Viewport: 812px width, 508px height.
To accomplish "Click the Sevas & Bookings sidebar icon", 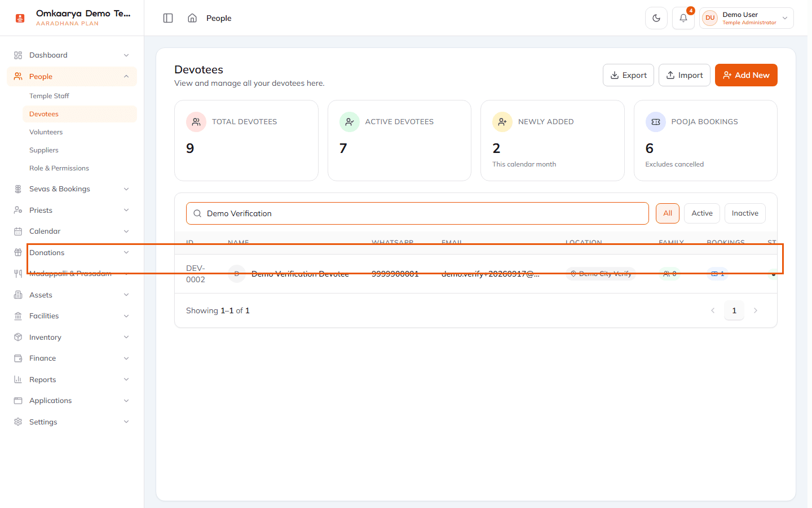I will (x=18, y=189).
